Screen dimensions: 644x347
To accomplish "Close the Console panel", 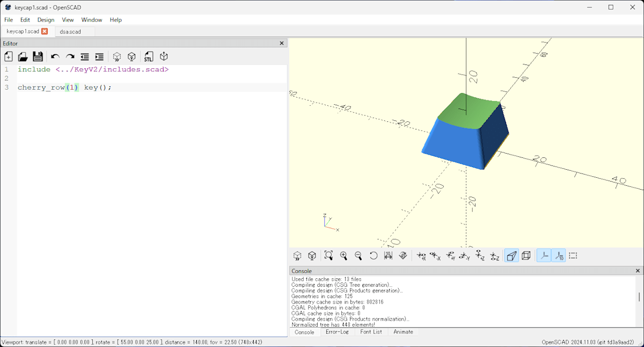I will pos(638,271).
